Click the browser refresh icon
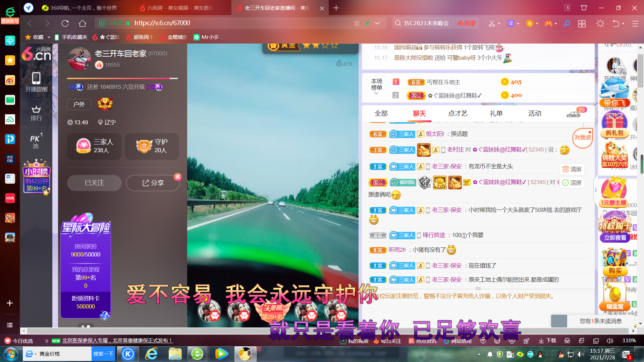The width and height of the screenshot is (644, 362). [65, 23]
